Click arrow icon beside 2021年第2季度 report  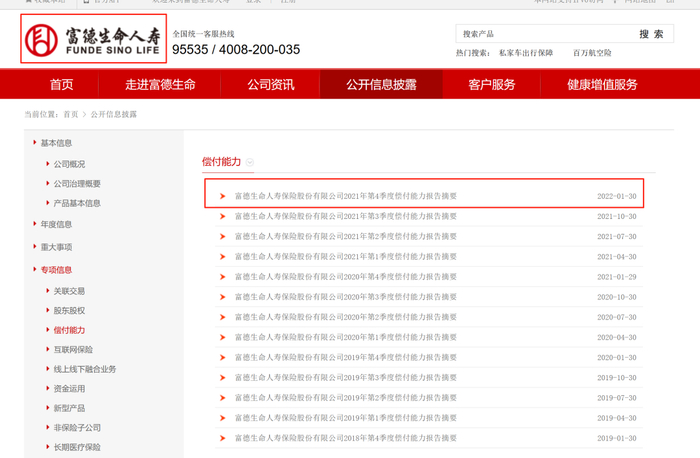(222, 236)
